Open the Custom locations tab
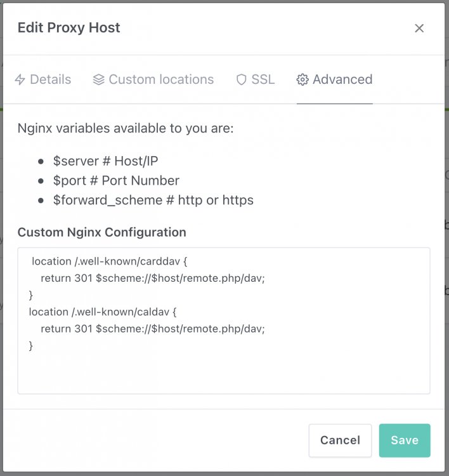Screen dimensions: 449x476 point(153,79)
